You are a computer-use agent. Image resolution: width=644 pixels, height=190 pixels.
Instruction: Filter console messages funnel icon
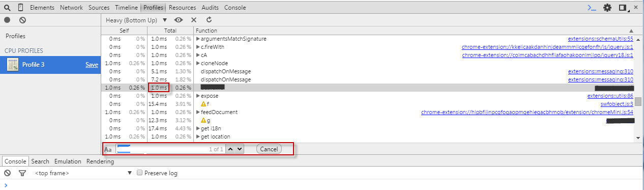click(x=22, y=173)
